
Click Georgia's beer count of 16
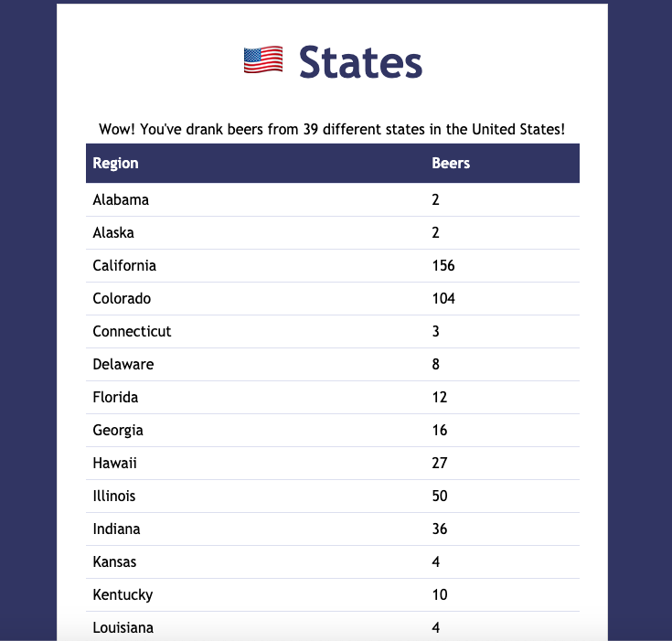(439, 430)
